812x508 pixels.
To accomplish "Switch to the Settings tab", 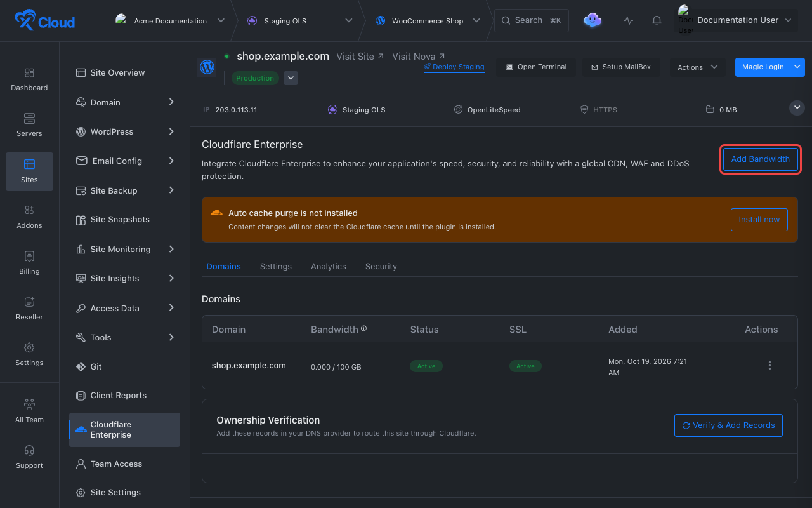I will (x=276, y=266).
